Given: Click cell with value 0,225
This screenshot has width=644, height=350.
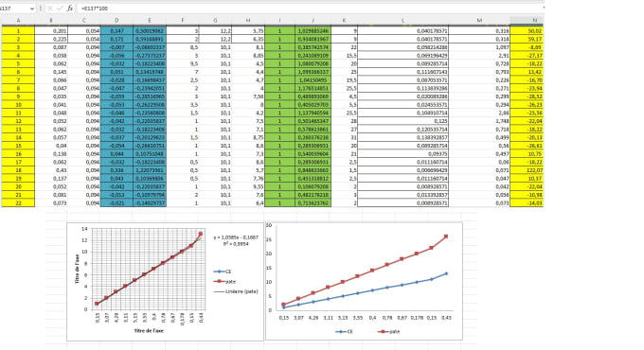Looking at the screenshot, I should tap(51, 39).
